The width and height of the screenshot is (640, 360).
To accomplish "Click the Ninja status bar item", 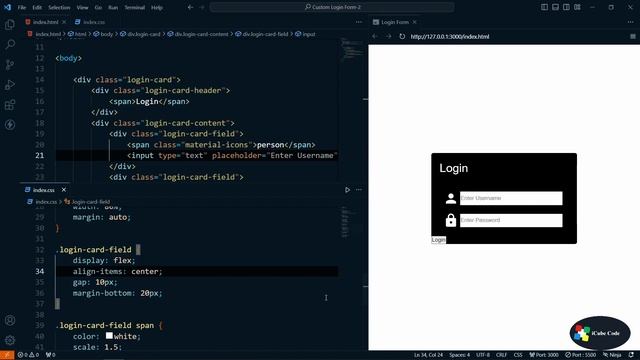I will tap(612, 355).
